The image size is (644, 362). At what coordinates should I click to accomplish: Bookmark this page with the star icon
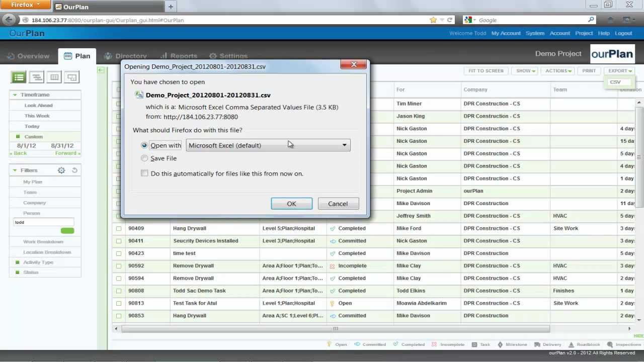click(433, 20)
